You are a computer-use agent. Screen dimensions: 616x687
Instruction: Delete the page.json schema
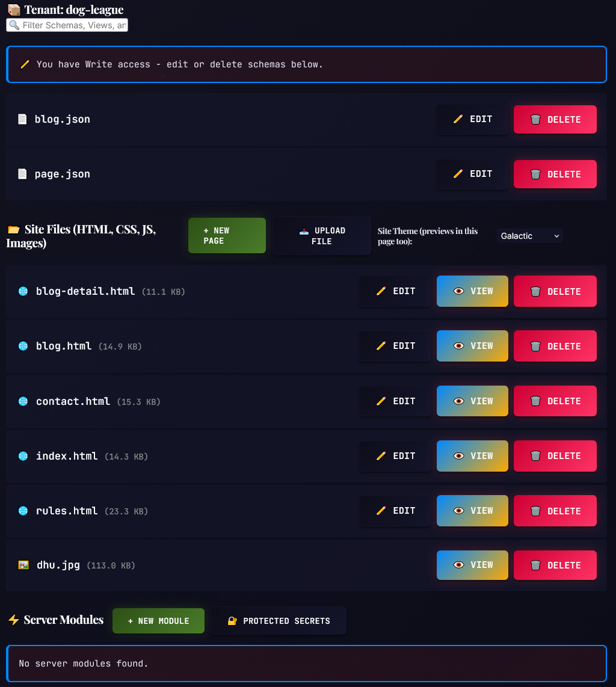tap(555, 174)
